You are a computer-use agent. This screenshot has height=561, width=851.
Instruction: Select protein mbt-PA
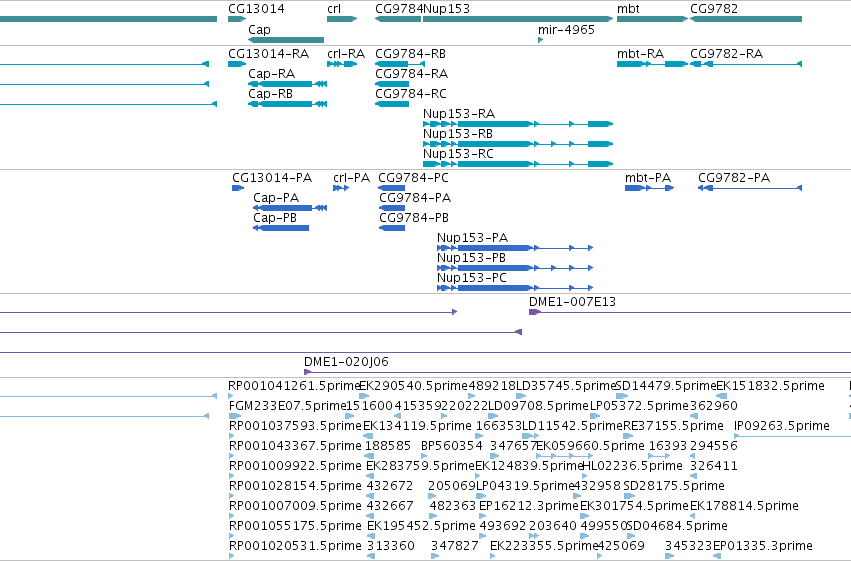(x=647, y=178)
